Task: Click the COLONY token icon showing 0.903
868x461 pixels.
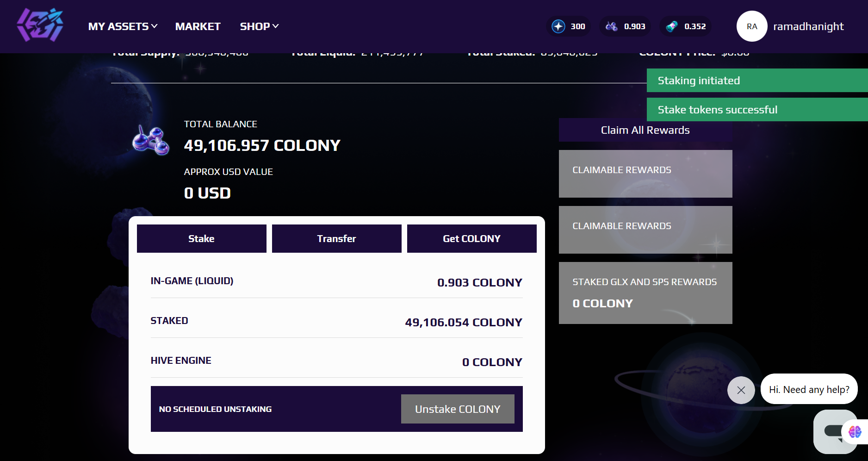Action: point(611,26)
